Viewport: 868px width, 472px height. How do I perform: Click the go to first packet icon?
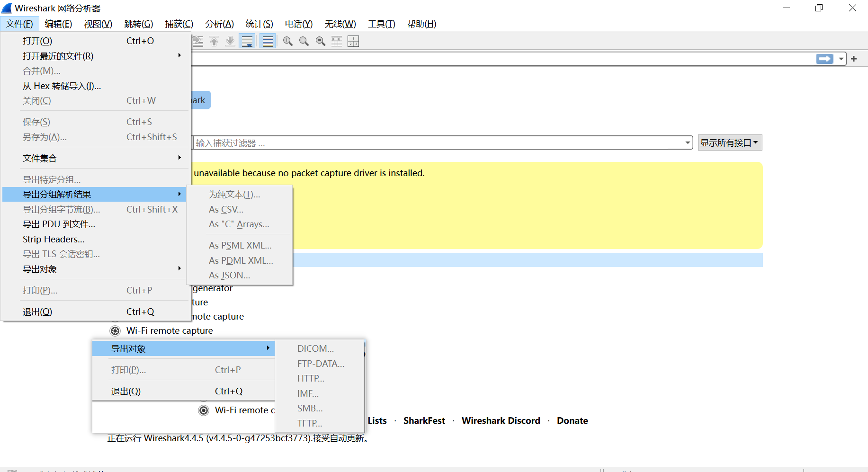click(214, 41)
